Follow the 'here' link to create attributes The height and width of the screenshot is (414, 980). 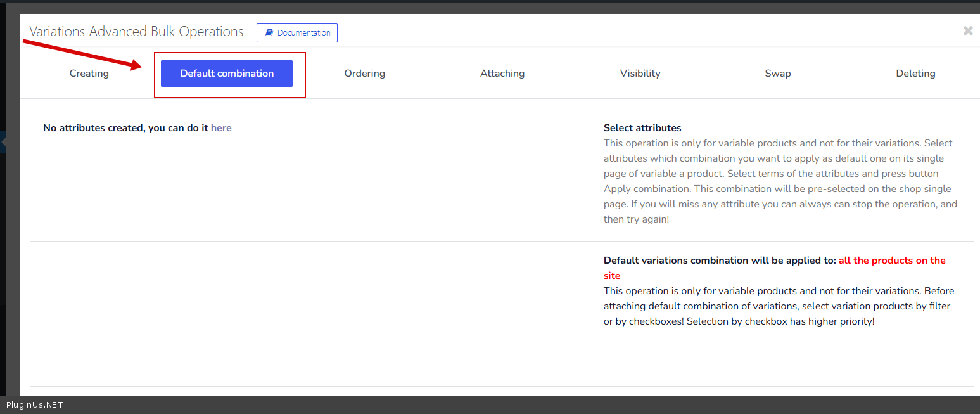coord(221,128)
